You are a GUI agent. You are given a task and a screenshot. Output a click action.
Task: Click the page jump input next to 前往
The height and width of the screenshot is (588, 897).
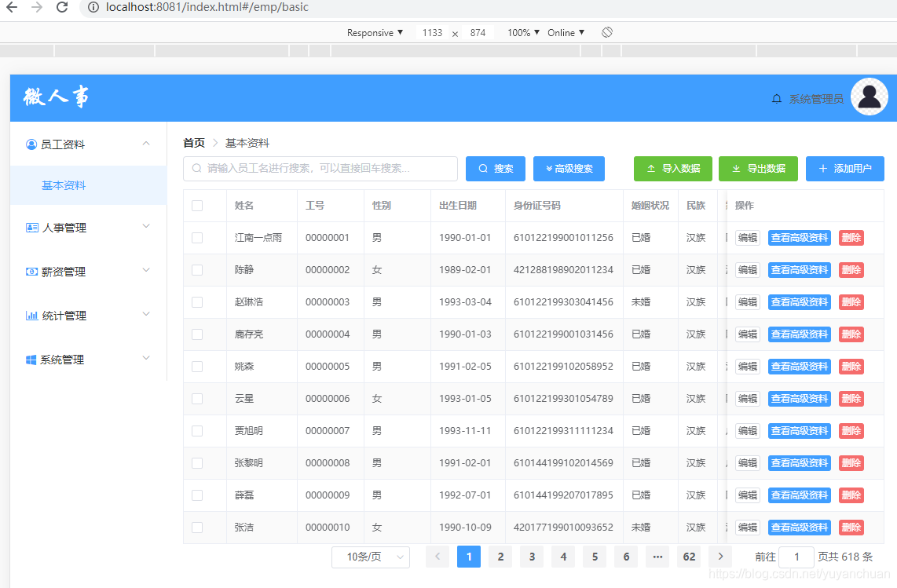pos(796,557)
